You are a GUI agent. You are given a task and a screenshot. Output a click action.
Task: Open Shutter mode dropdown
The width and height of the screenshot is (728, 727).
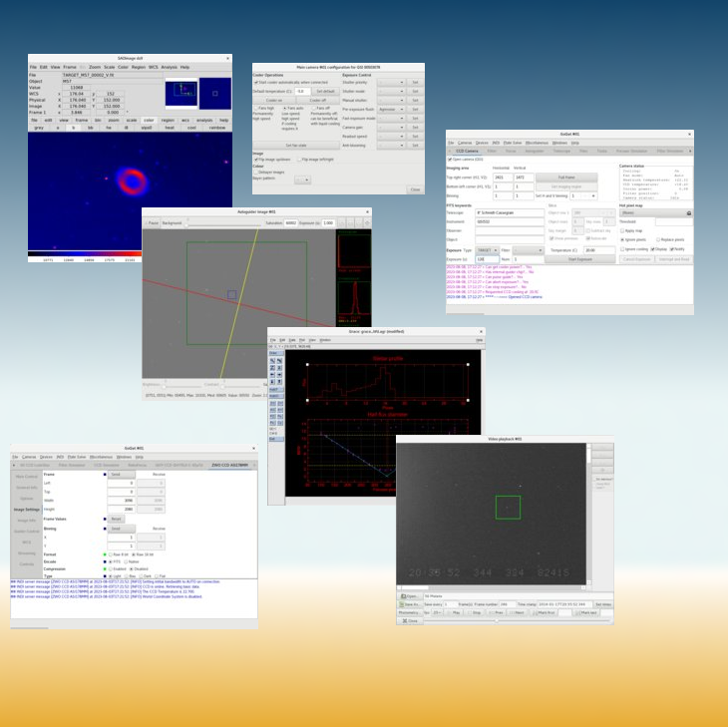[391, 91]
